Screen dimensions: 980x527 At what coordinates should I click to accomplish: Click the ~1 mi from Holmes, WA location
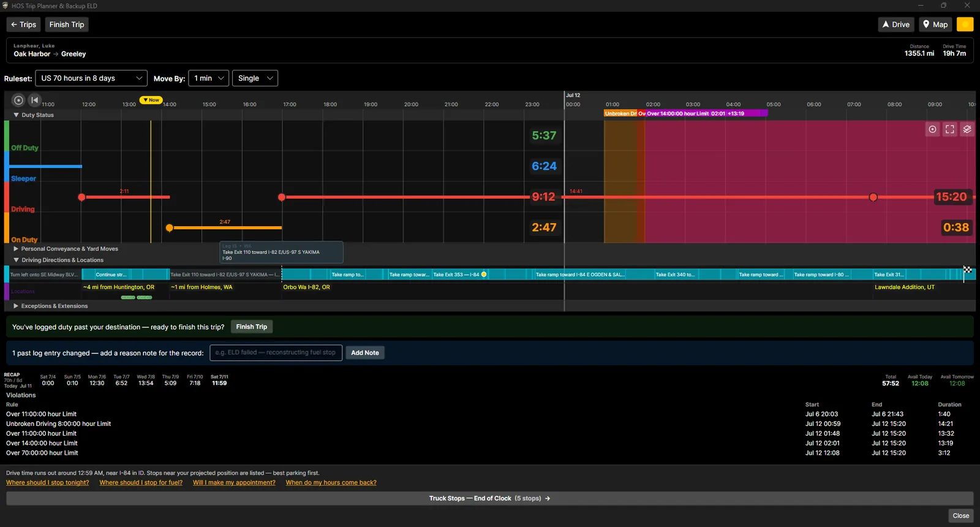coord(202,287)
